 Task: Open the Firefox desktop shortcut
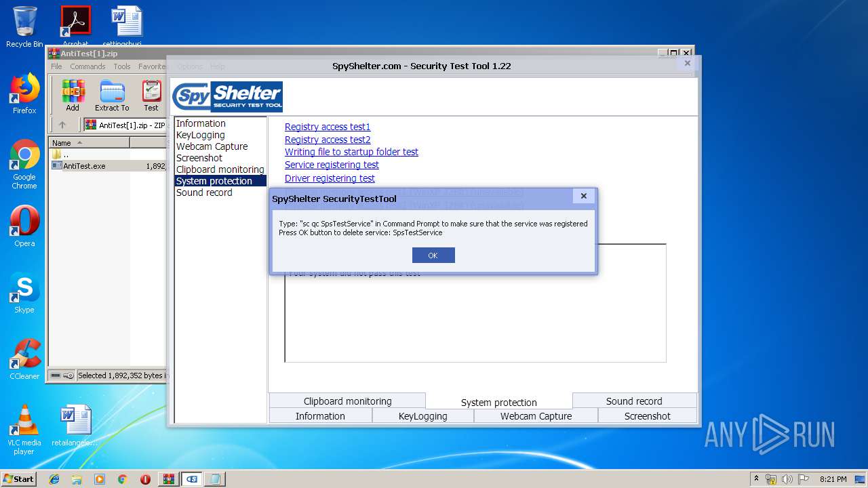(24, 94)
